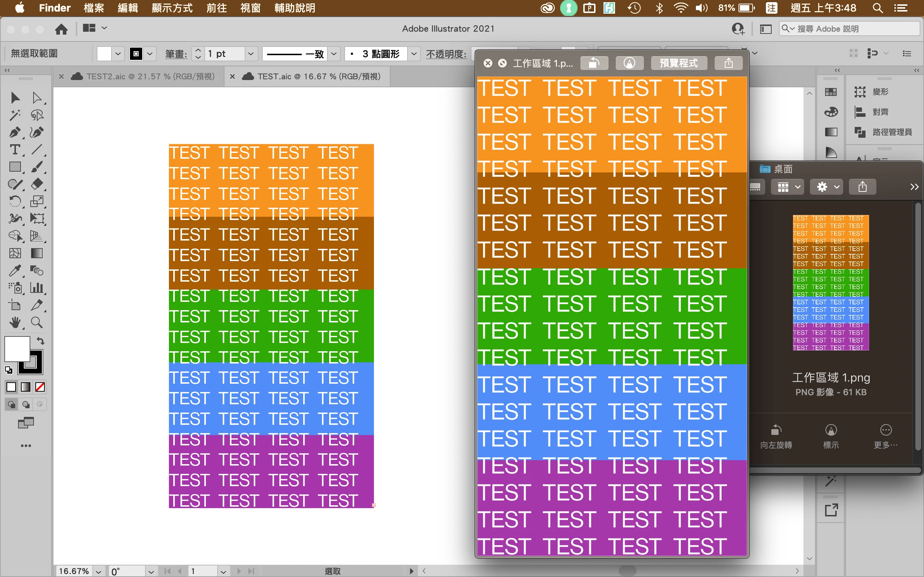
Task: Select the Pen tool
Action: (x=14, y=132)
